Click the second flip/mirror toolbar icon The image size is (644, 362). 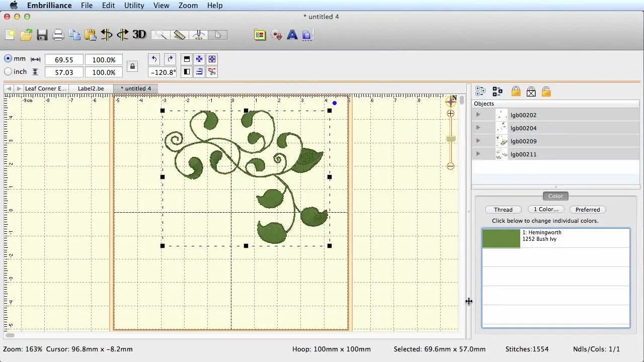click(x=123, y=35)
